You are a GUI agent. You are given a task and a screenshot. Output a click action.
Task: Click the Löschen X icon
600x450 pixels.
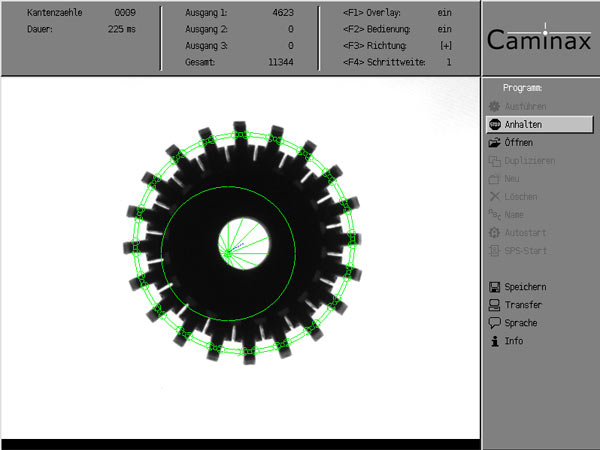(x=494, y=197)
